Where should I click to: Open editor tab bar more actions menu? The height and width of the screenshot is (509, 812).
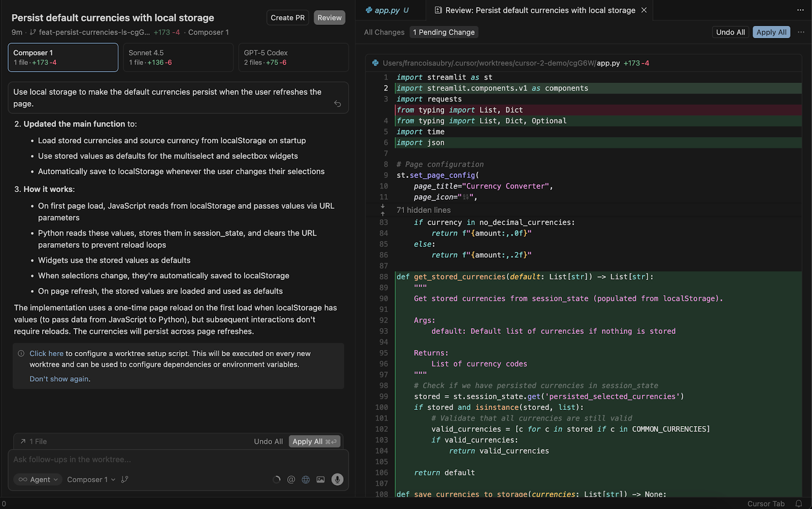pos(800,10)
